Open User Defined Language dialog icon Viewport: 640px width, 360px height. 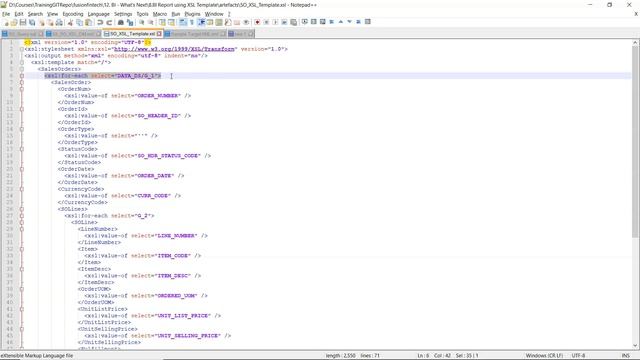pos(210,22)
